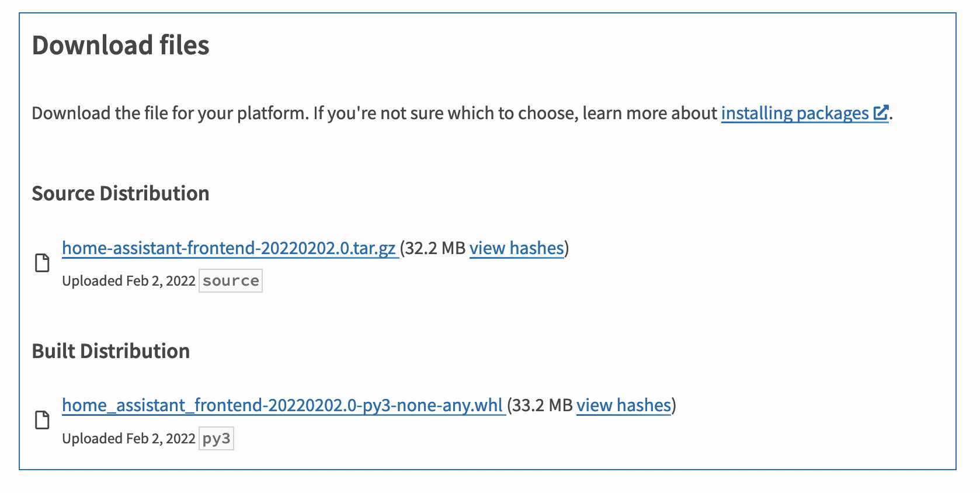Click the Uploaded Feb 2, 2022 text under tarball
The image size is (980, 493).
(x=128, y=280)
